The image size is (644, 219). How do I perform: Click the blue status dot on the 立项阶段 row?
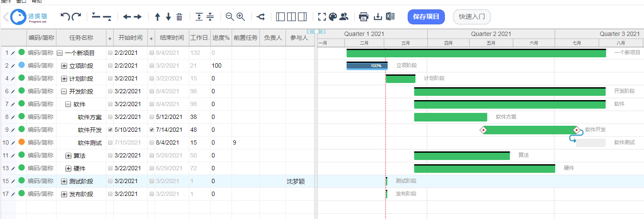point(21,65)
